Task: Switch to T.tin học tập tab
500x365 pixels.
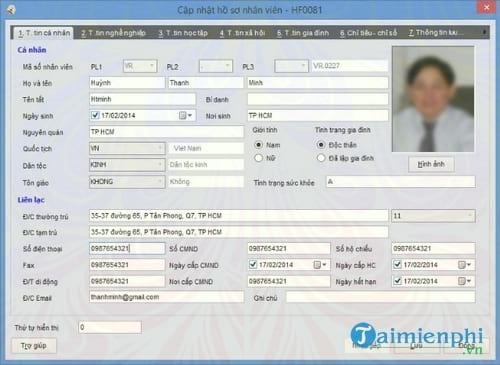Action: (183, 33)
